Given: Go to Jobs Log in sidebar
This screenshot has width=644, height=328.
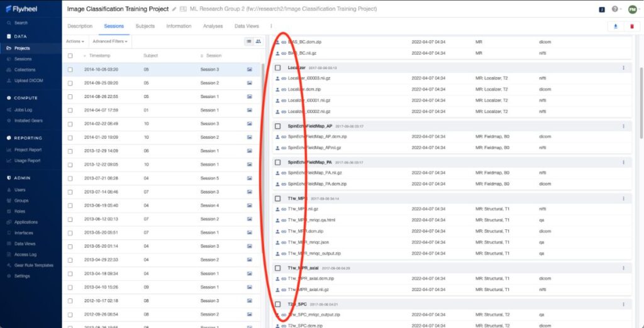Looking at the screenshot, I should (24, 109).
